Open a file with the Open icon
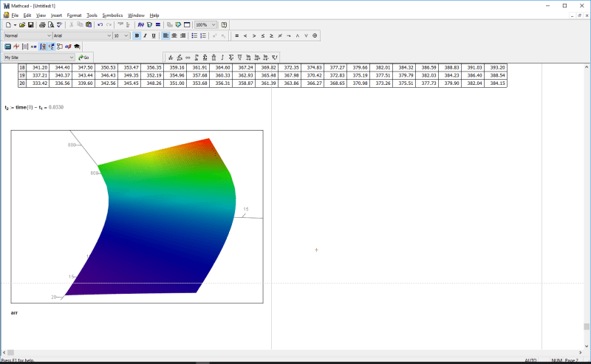Viewport: 591px width, 364px height. coord(22,25)
